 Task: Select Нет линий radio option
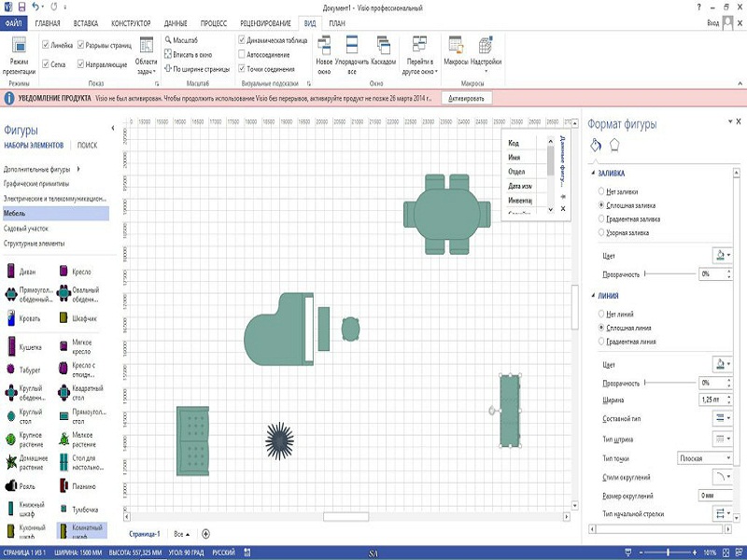pos(601,315)
